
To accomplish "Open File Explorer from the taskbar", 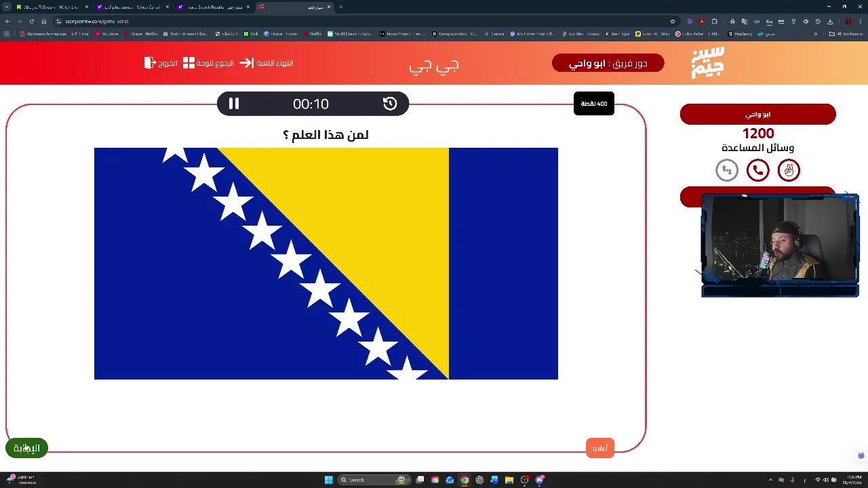I will coord(509,480).
